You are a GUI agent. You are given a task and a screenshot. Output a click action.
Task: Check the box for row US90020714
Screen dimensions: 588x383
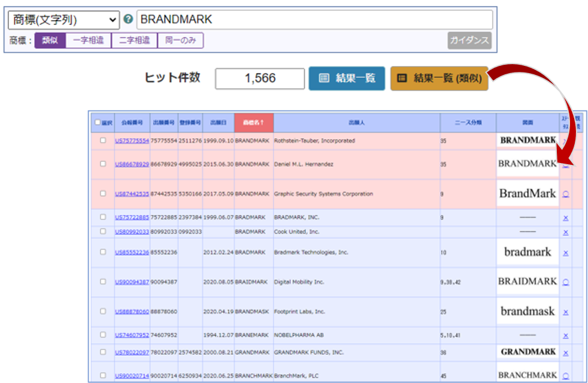pyautogui.click(x=103, y=375)
